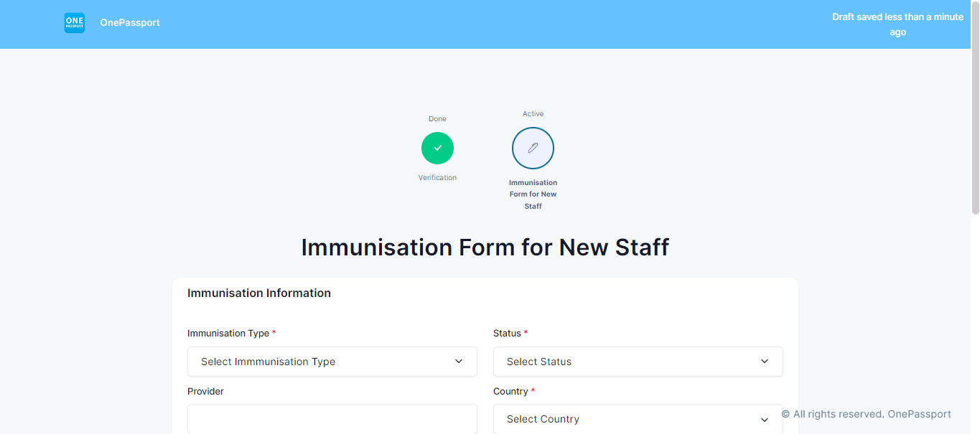The height and width of the screenshot is (434, 980).
Task: Select the active pencil step icon
Action: [533, 148]
